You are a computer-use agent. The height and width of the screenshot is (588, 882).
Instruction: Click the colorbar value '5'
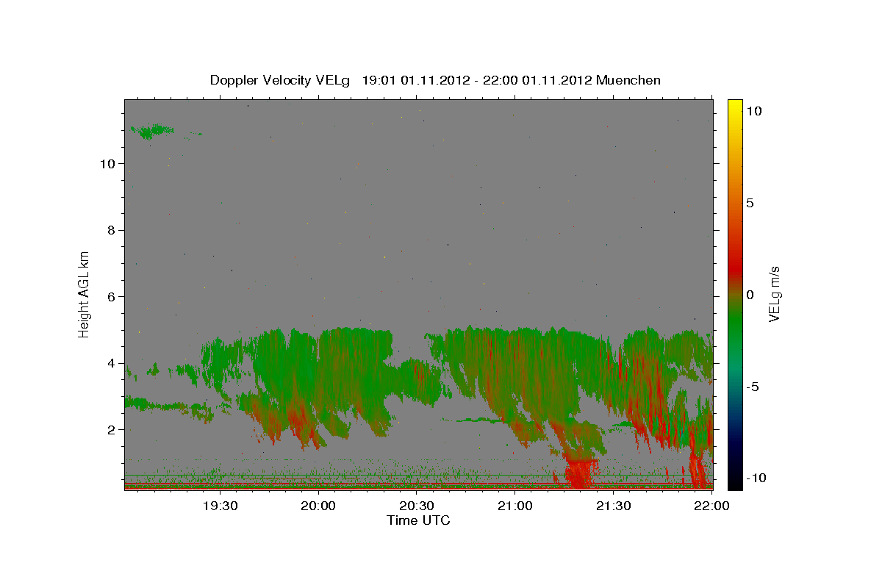(750, 203)
